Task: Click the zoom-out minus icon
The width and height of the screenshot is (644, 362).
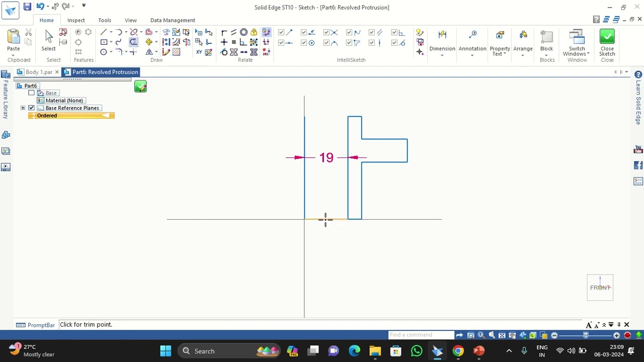Action: tap(554, 335)
